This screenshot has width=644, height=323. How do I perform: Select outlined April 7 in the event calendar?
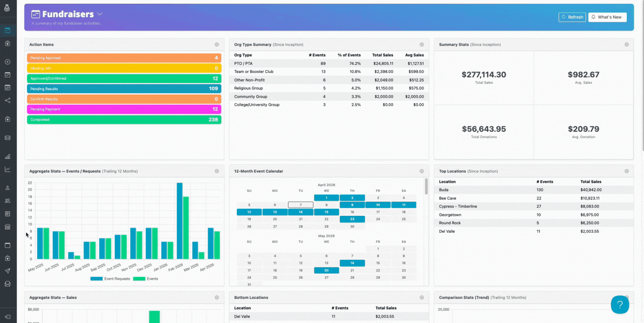tap(301, 205)
